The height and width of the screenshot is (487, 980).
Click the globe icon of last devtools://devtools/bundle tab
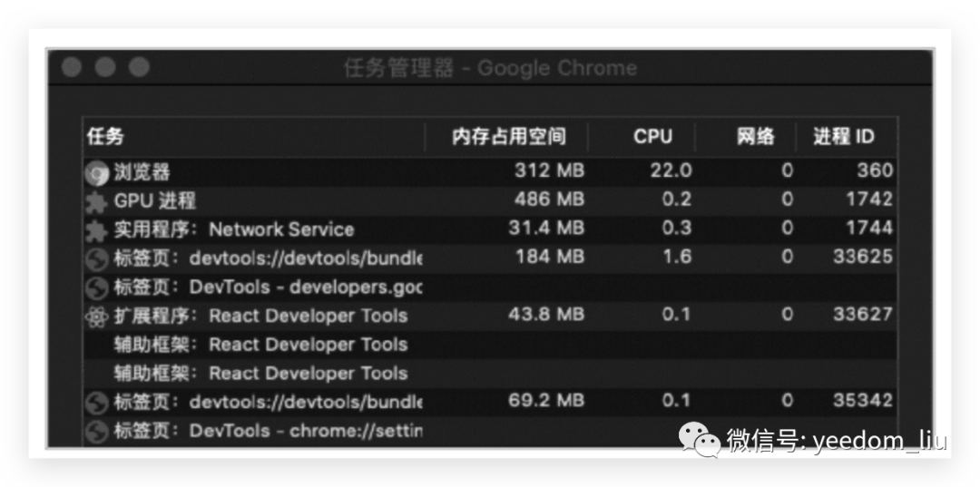click(x=96, y=402)
